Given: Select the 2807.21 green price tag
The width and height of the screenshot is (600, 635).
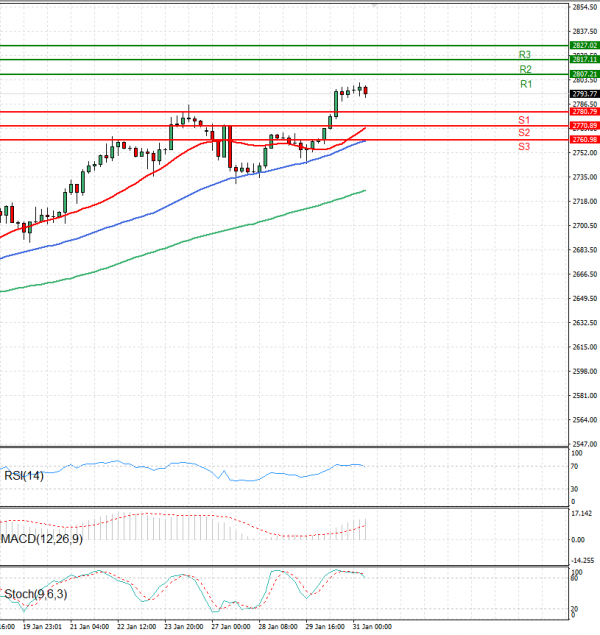Looking at the screenshot, I should (x=584, y=74).
